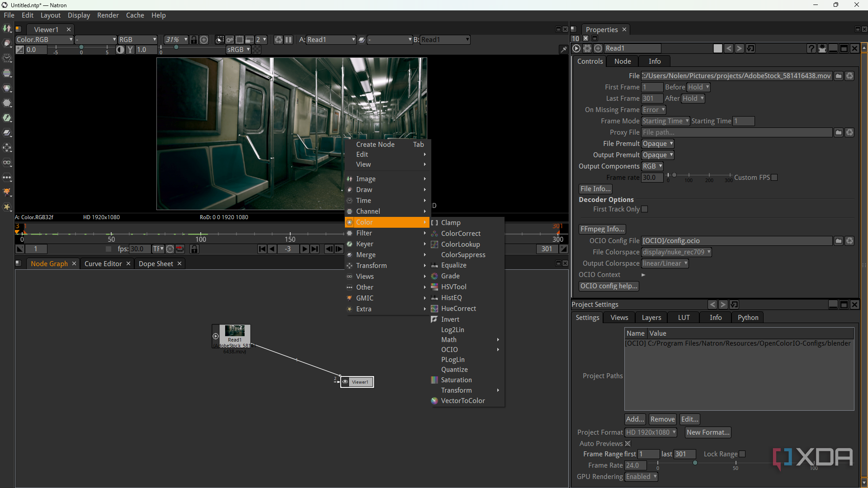Enable the Custom FPS checkbox

coord(774,178)
